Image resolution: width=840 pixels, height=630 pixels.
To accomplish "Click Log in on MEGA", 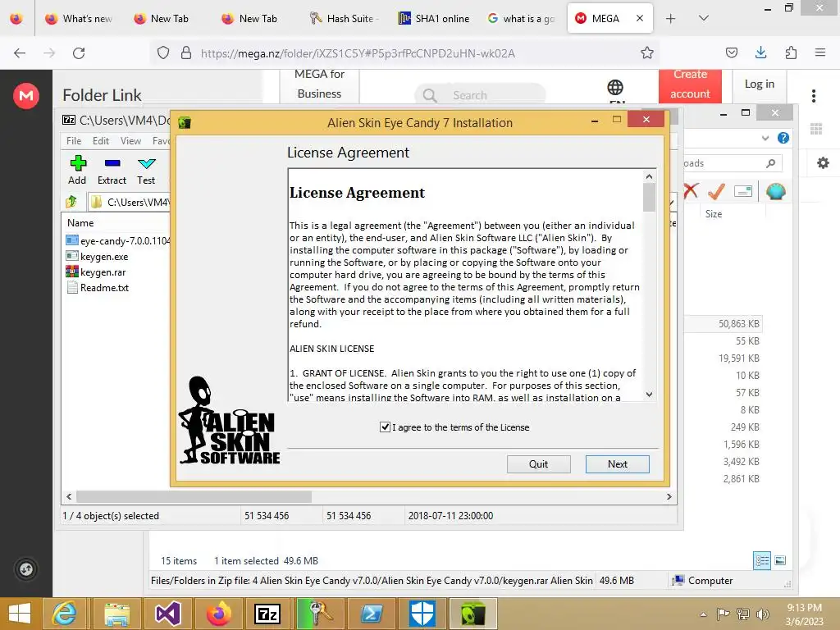I will (x=759, y=84).
